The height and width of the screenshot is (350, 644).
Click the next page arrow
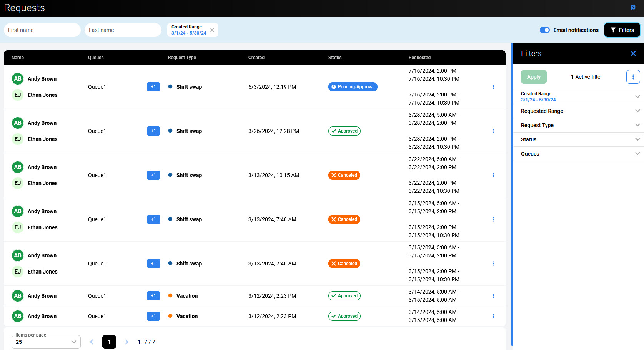tap(126, 342)
